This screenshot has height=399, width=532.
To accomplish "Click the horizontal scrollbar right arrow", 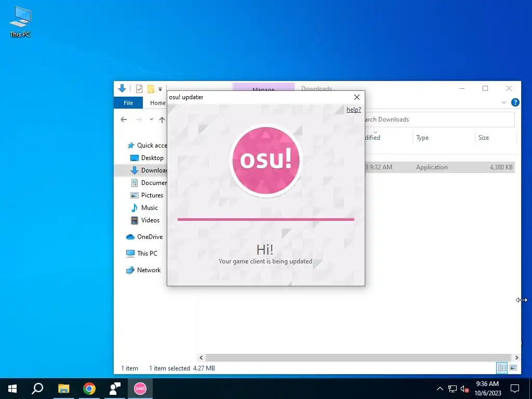I will pos(516,357).
